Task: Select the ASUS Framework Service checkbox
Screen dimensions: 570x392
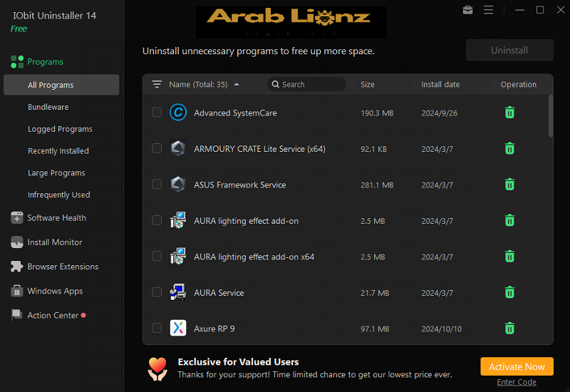Action: click(157, 185)
